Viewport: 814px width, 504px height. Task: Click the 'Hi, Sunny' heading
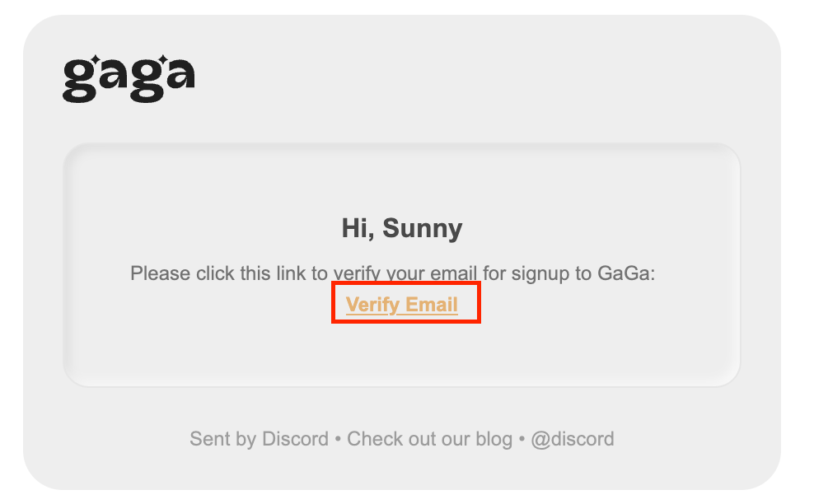click(402, 228)
